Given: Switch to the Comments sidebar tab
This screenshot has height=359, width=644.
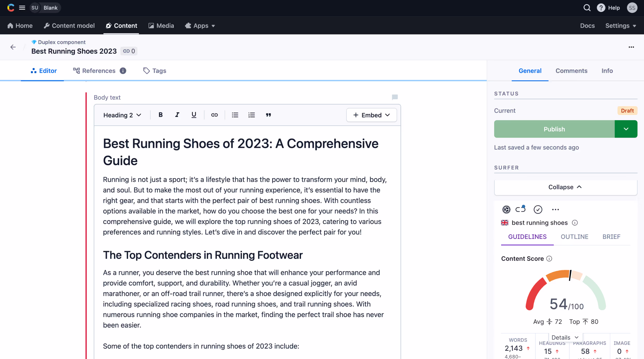Looking at the screenshot, I should point(571,71).
